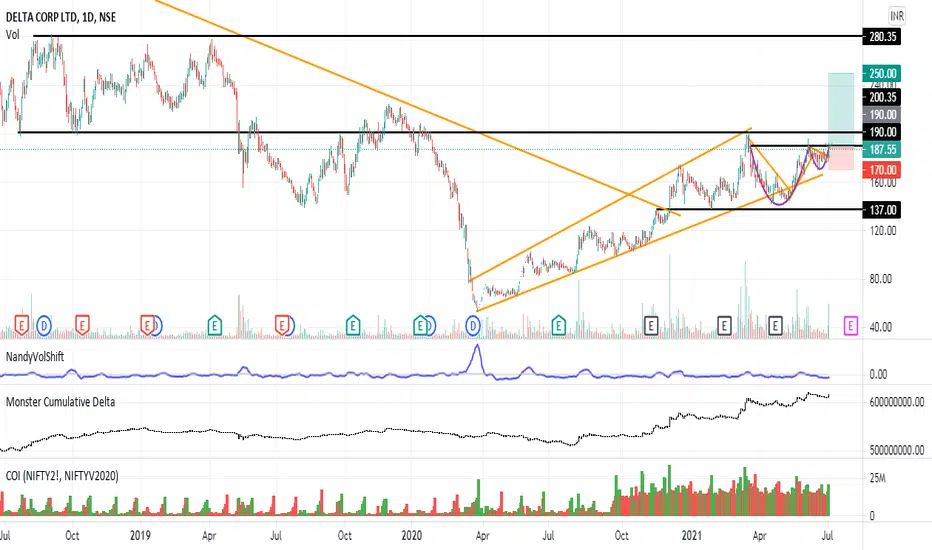Open the Monster Cumulative Delta indicator label
Viewport: 932px width, 550px height.
[60, 402]
